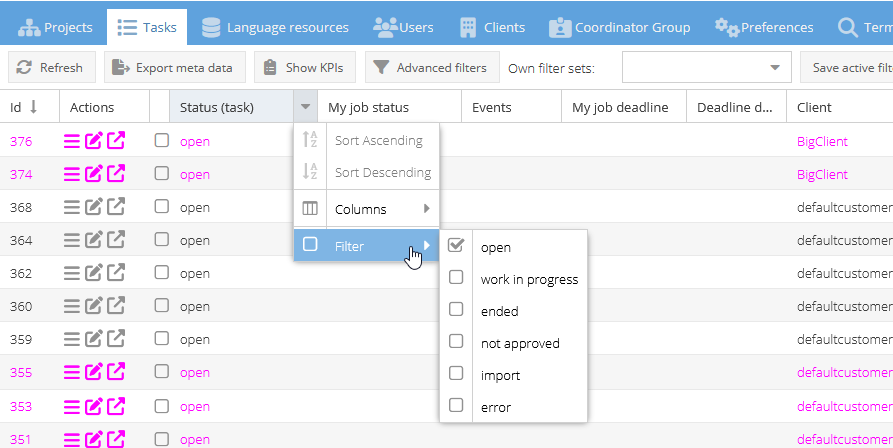Click the Id column sort arrow
Viewport: 893px width, 448px height.
(x=33, y=107)
